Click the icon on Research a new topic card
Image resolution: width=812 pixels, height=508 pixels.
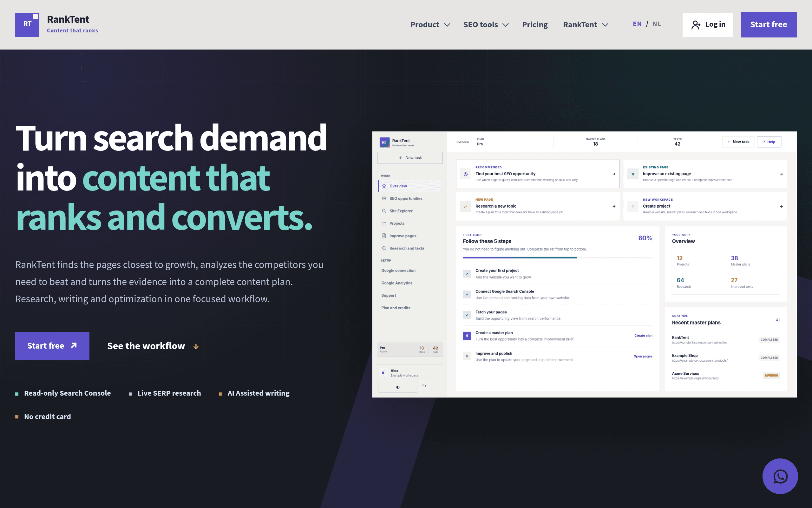coord(465,206)
